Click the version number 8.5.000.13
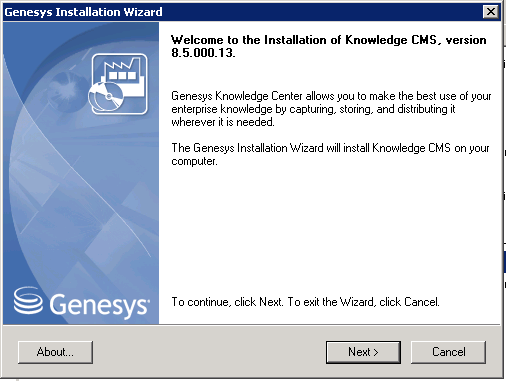This screenshot has width=506, height=381. tap(203, 53)
